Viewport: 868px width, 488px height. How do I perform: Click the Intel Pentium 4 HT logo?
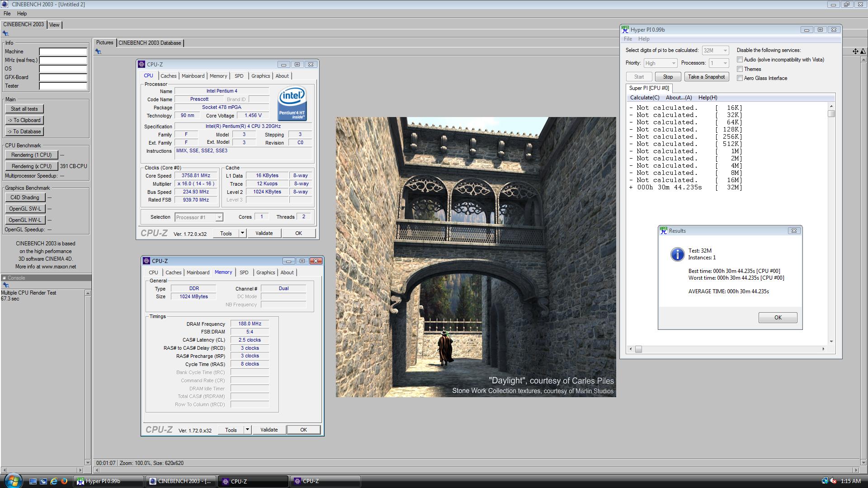click(292, 103)
